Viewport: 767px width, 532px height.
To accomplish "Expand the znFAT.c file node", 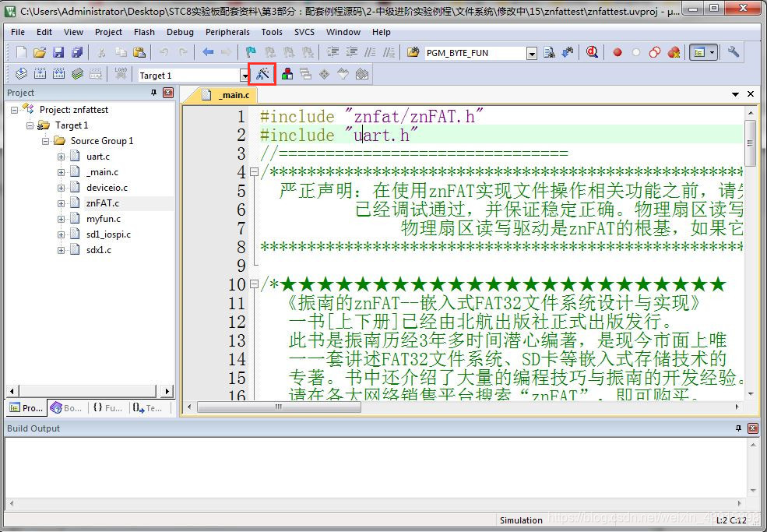I will point(62,203).
